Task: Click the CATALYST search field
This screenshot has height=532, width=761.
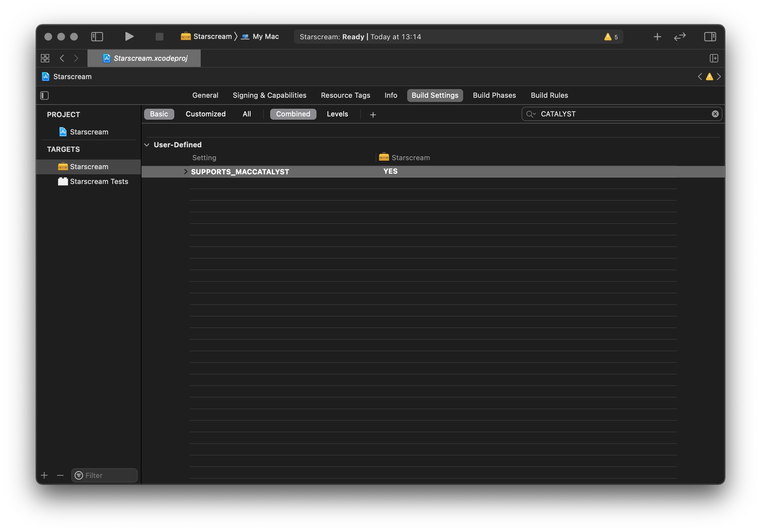Action: coord(622,114)
